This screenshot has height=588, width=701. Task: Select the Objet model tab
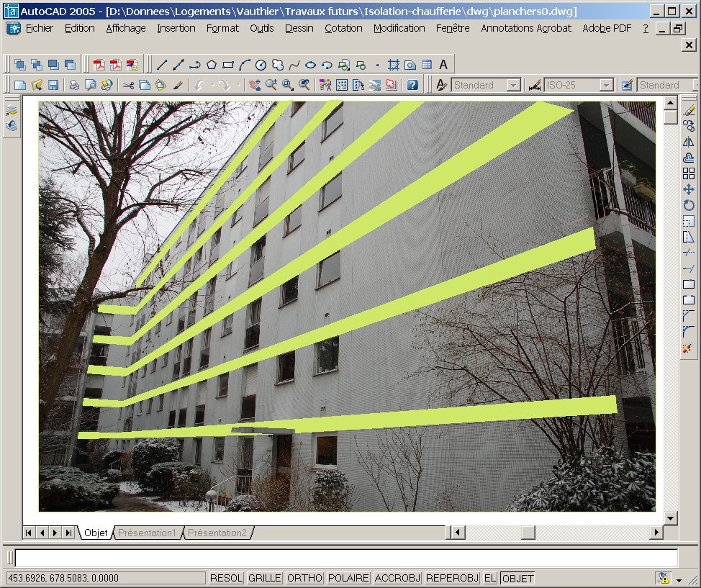point(96,533)
